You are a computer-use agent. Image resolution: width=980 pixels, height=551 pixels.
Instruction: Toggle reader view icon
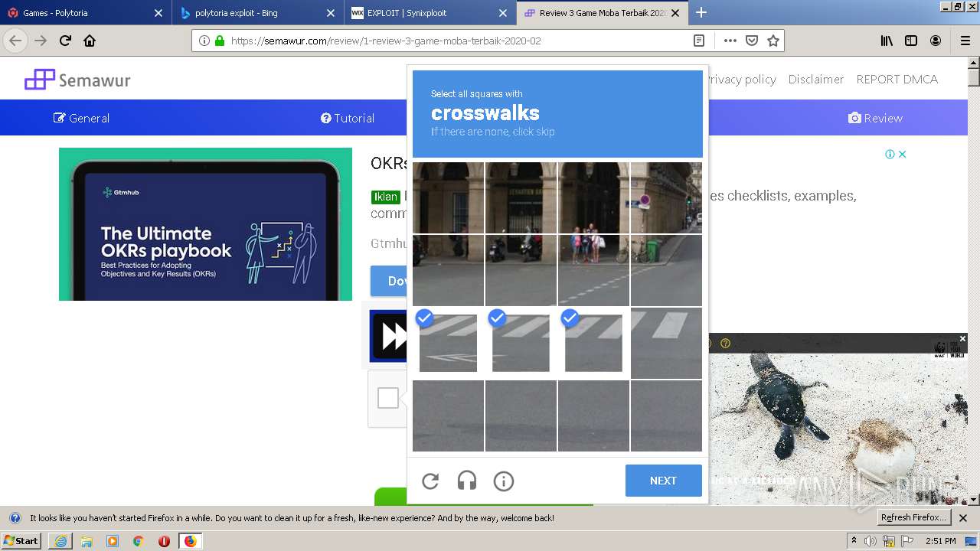tap(699, 41)
